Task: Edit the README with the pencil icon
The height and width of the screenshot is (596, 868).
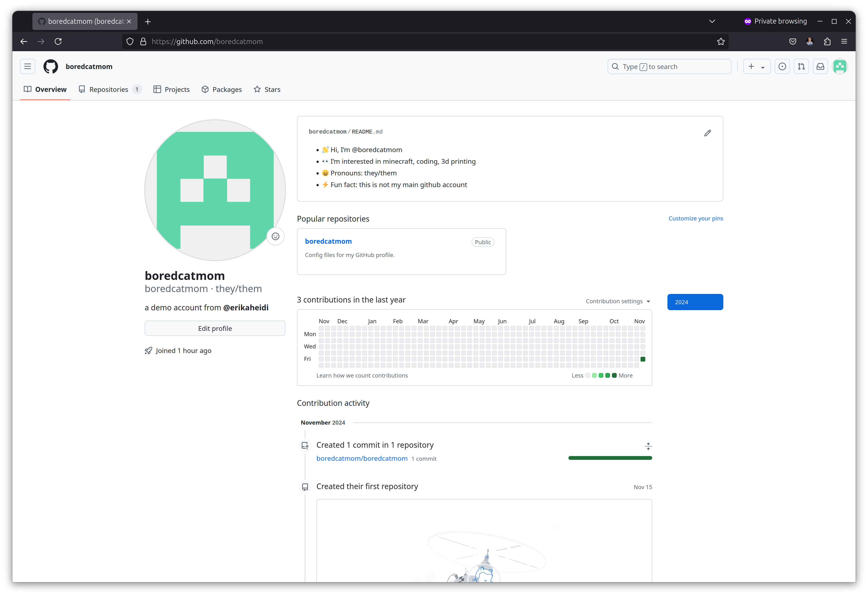Action: (707, 133)
